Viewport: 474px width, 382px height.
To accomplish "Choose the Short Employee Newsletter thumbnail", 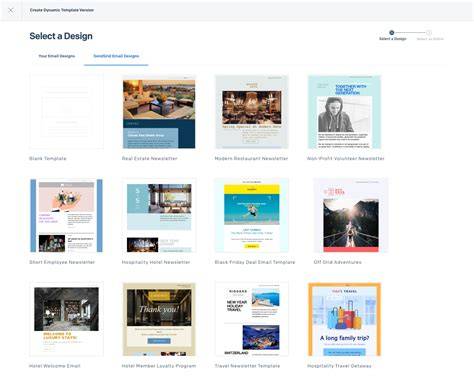I will coord(66,216).
